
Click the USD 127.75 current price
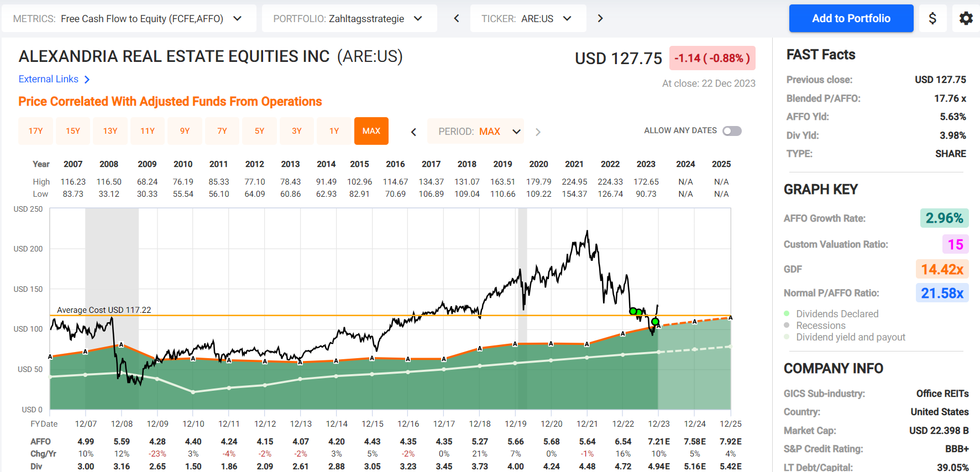pos(619,59)
